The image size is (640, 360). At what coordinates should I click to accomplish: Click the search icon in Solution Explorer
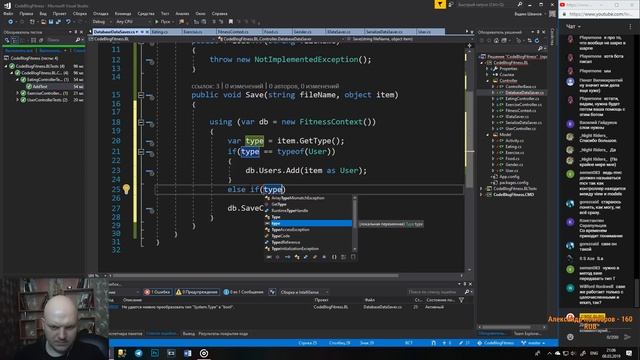tap(540, 49)
